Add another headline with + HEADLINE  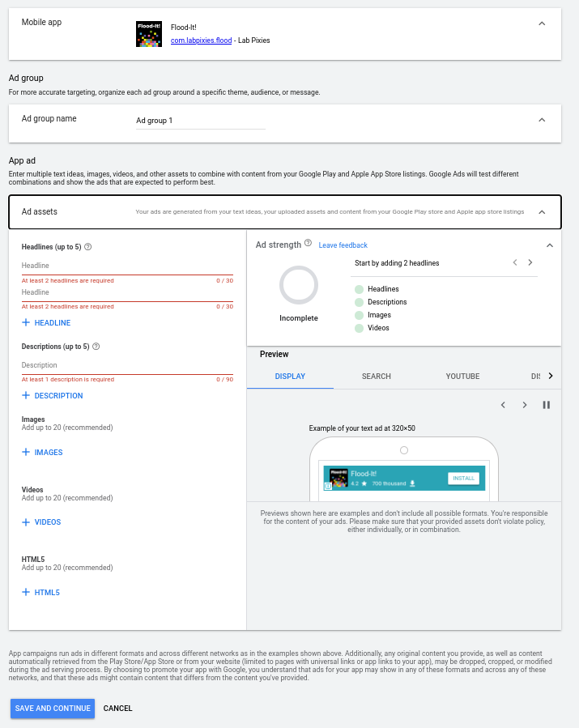tap(46, 323)
